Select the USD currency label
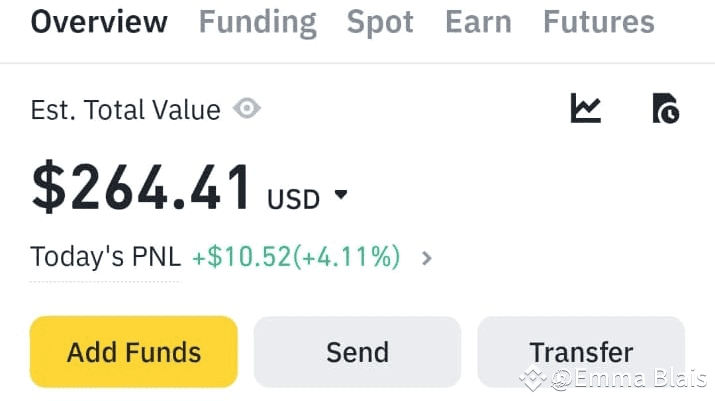715x401 pixels. [293, 199]
